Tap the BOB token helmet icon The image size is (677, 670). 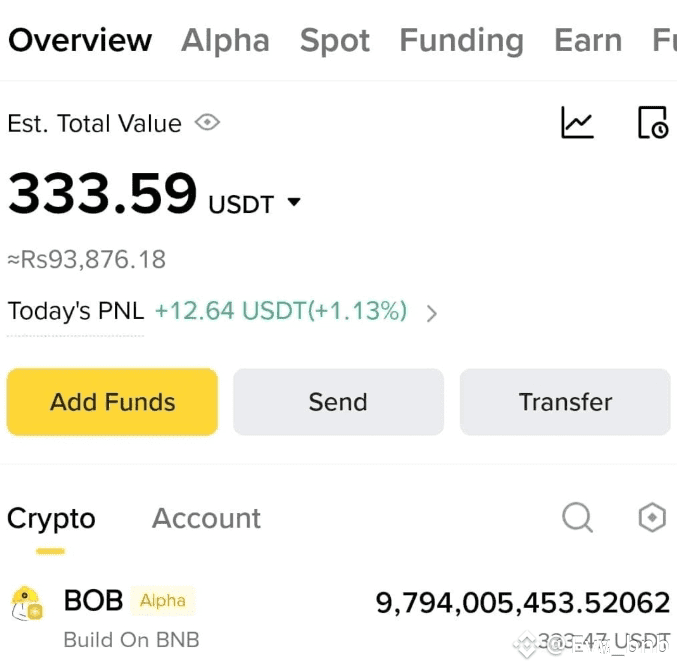(x=27, y=604)
